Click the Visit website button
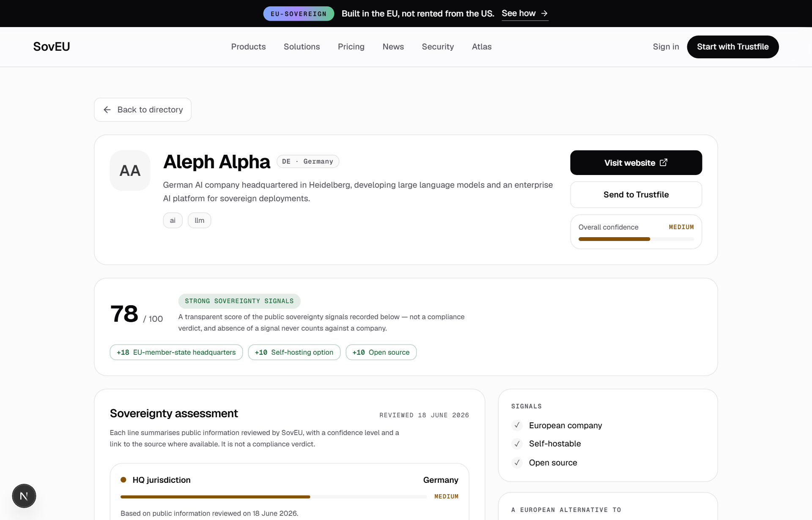This screenshot has height=520, width=812. pos(636,163)
